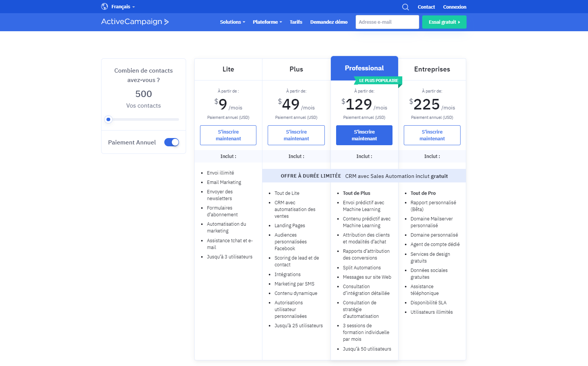Viewport: 588px width, 366px height.
Task: Open the Demandez démo page
Action: [329, 22]
